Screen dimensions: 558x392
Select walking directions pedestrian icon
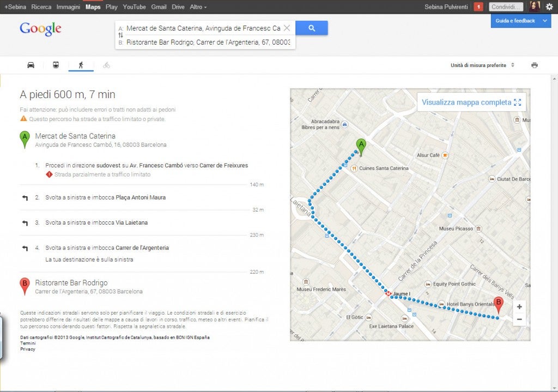tap(81, 65)
